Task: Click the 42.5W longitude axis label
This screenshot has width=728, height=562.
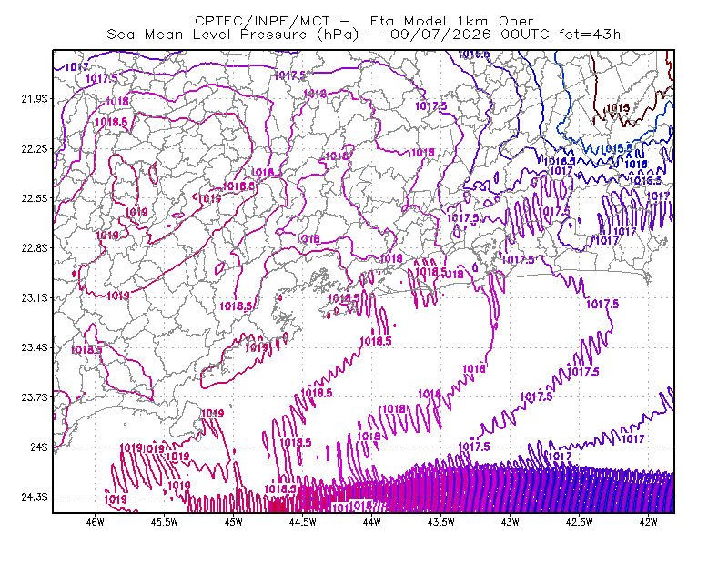Action: (x=579, y=522)
